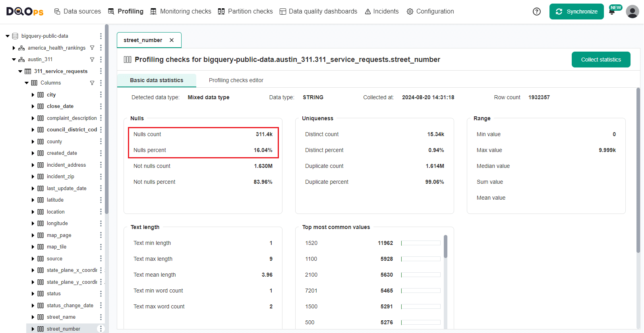Click filter icon next to america_health_rankings
This screenshot has width=644, height=333.
click(92, 48)
